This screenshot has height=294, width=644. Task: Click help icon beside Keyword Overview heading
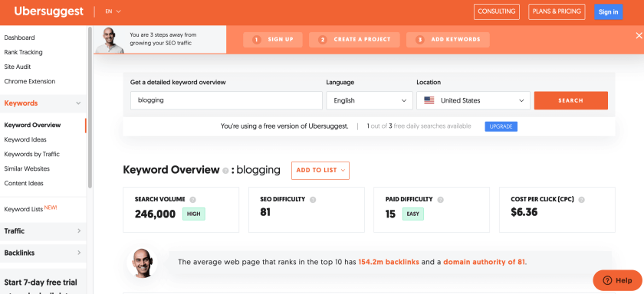[225, 171]
